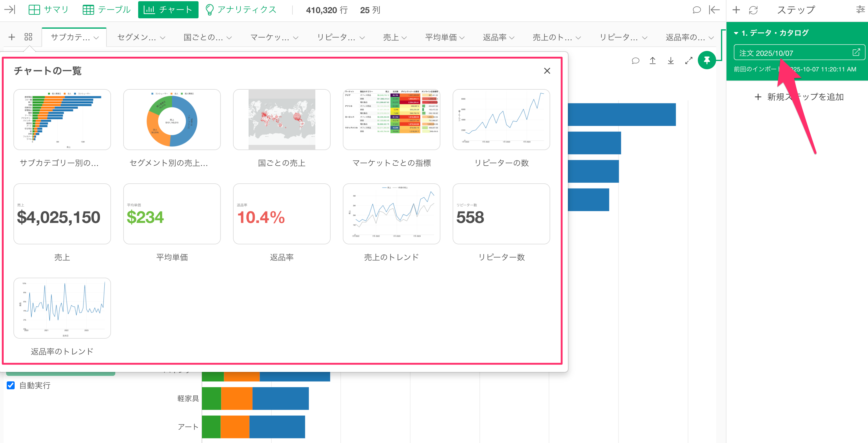Image resolution: width=868 pixels, height=443 pixels.
Task: Switch to the テーブル view
Action: pos(107,10)
